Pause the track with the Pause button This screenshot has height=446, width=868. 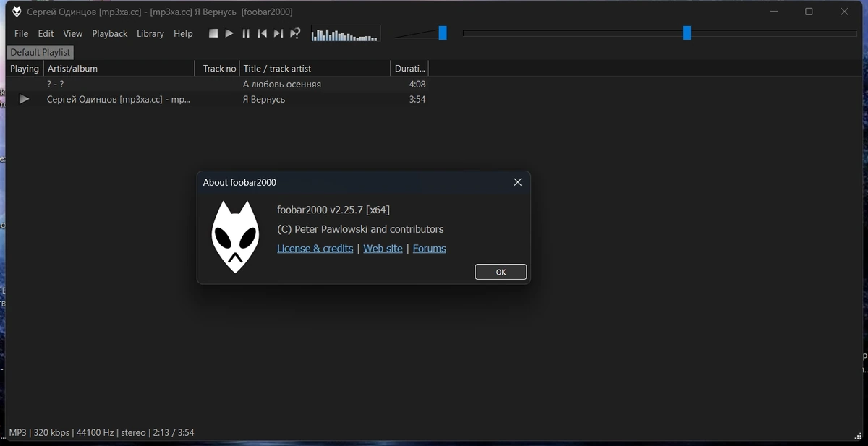246,33
